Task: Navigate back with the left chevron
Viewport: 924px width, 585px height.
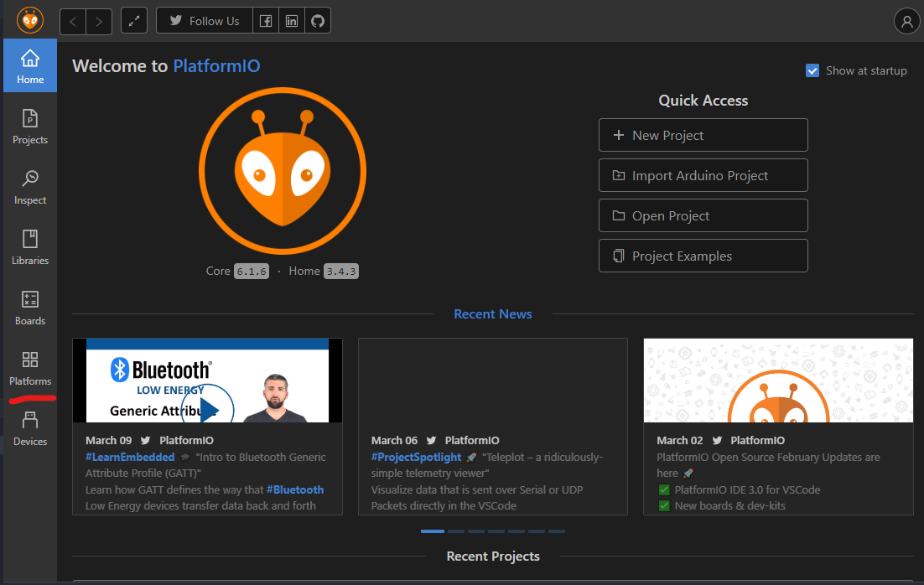Action: [x=73, y=22]
